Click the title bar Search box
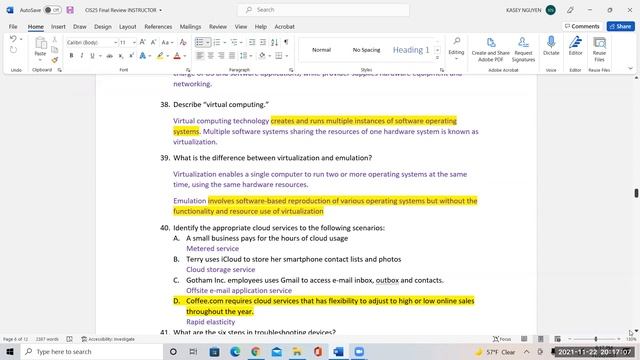Screen dimensions: 640x360 (x=323, y=10)
